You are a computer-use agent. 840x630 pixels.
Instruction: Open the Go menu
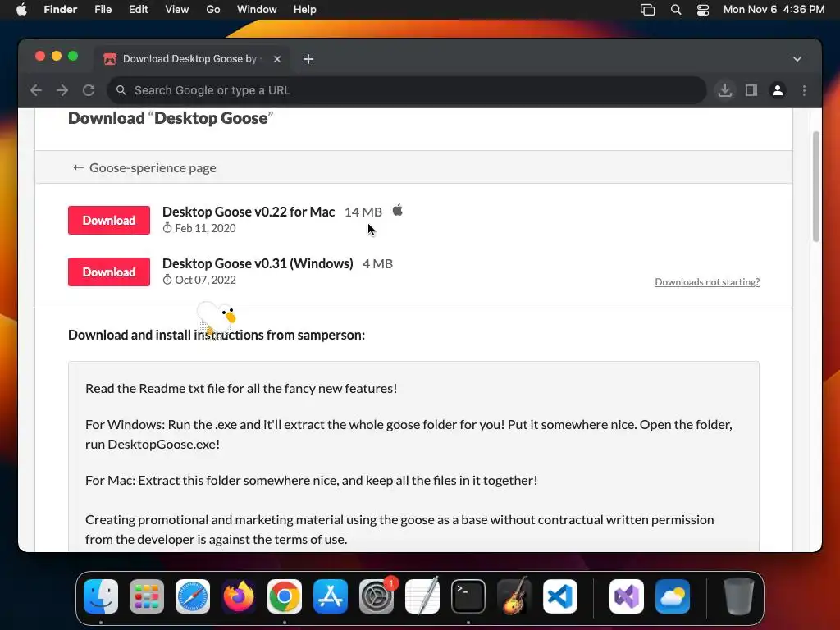click(x=212, y=10)
